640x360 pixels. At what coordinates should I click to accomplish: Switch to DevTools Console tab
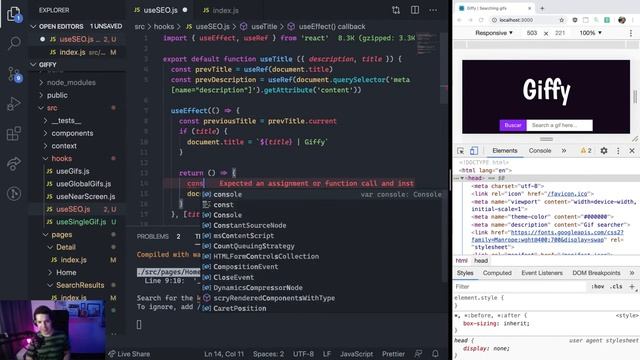540,151
